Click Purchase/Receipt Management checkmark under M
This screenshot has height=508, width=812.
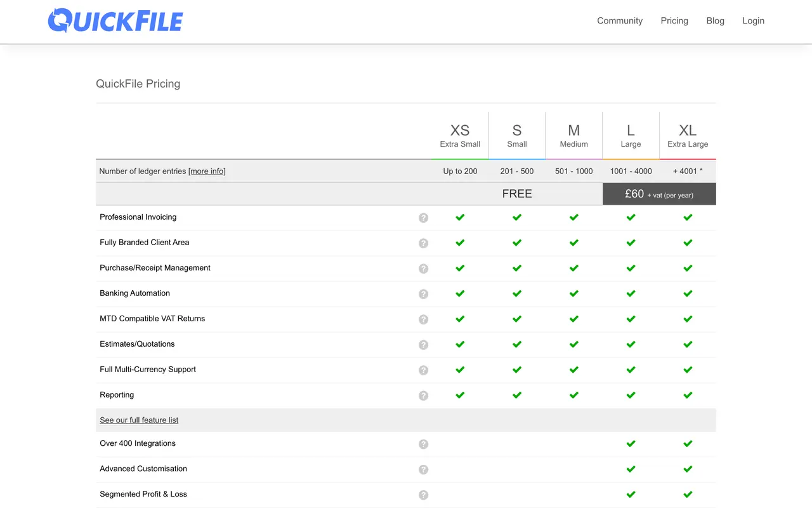point(574,268)
